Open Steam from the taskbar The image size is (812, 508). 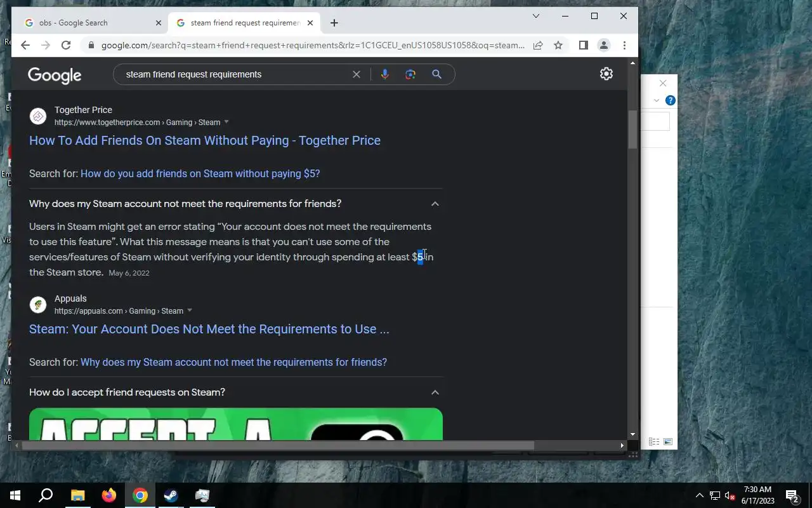pos(171,495)
